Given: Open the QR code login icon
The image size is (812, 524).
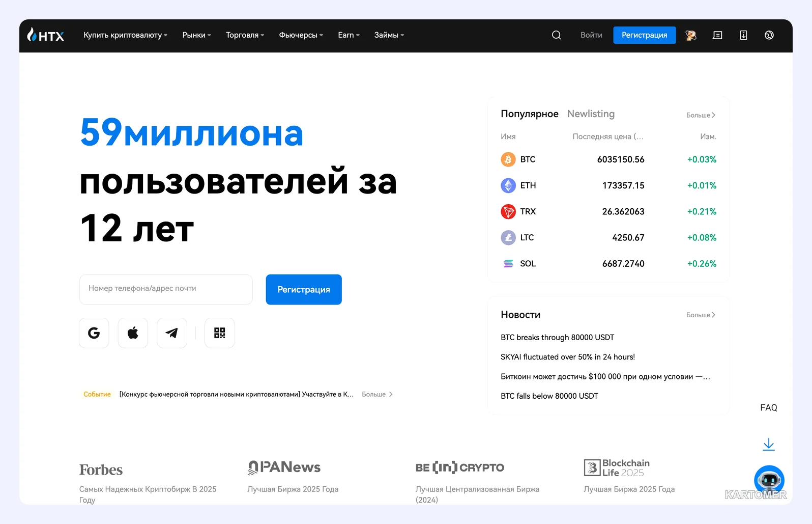Looking at the screenshot, I should click(220, 333).
